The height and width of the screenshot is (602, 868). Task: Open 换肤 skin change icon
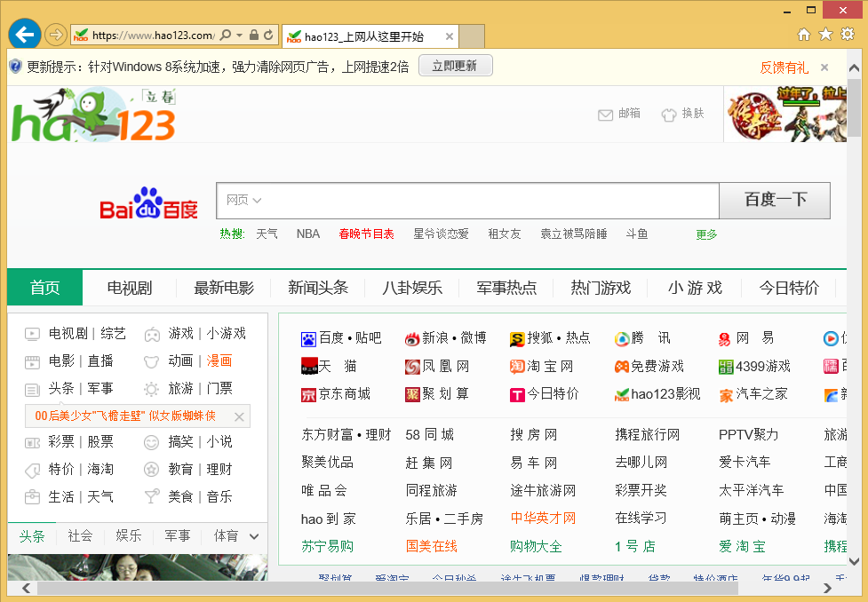click(682, 114)
